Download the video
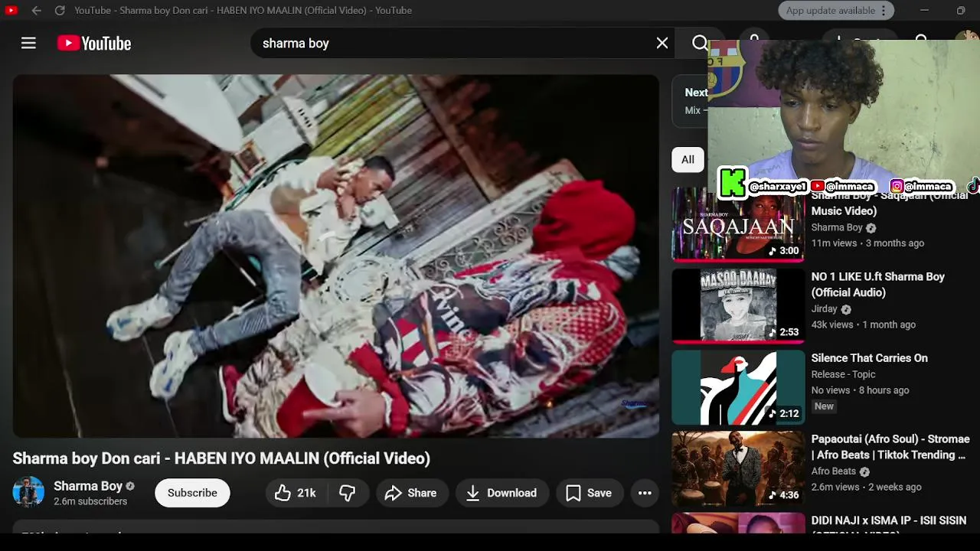 501,493
